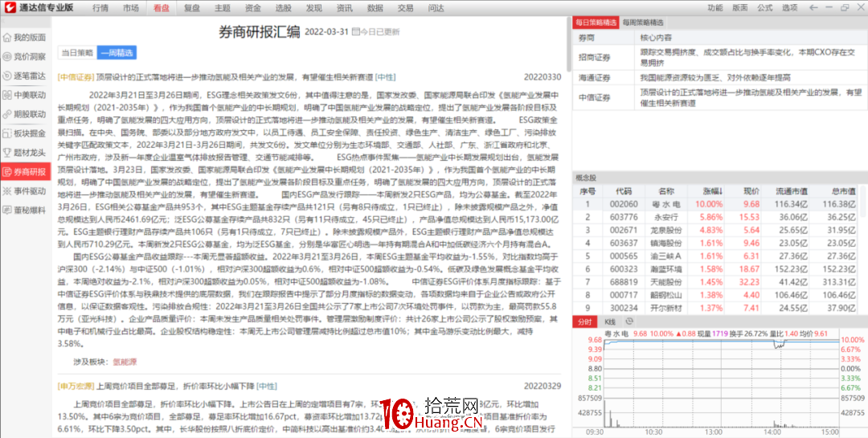The width and height of the screenshot is (868, 438).
Task: Open 董秘爆料 in the sidebar
Action: coord(26,210)
